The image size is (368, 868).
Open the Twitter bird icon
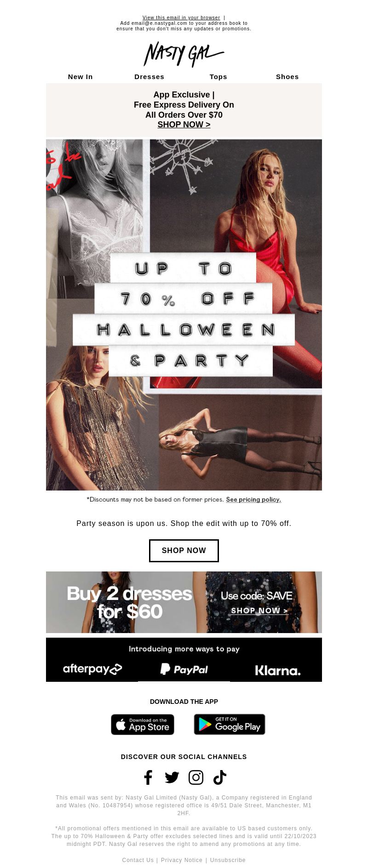(172, 777)
